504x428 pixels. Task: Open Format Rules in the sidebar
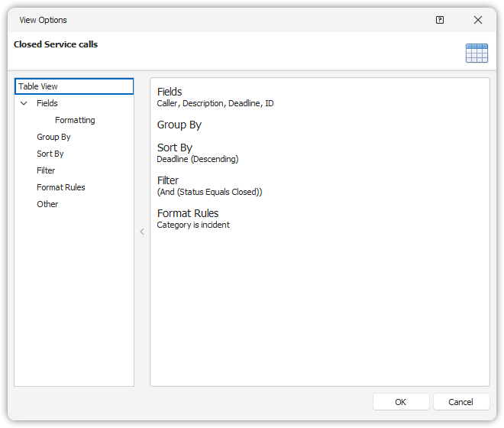tap(61, 187)
